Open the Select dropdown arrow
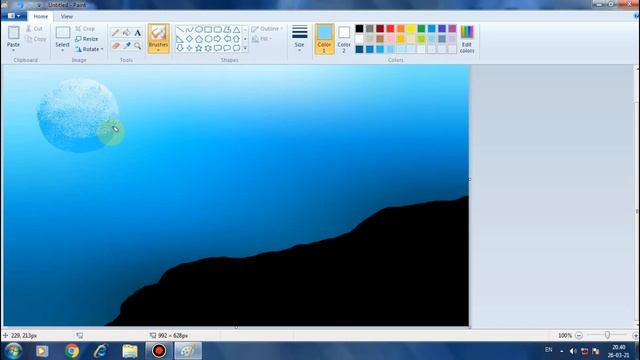 click(62, 50)
